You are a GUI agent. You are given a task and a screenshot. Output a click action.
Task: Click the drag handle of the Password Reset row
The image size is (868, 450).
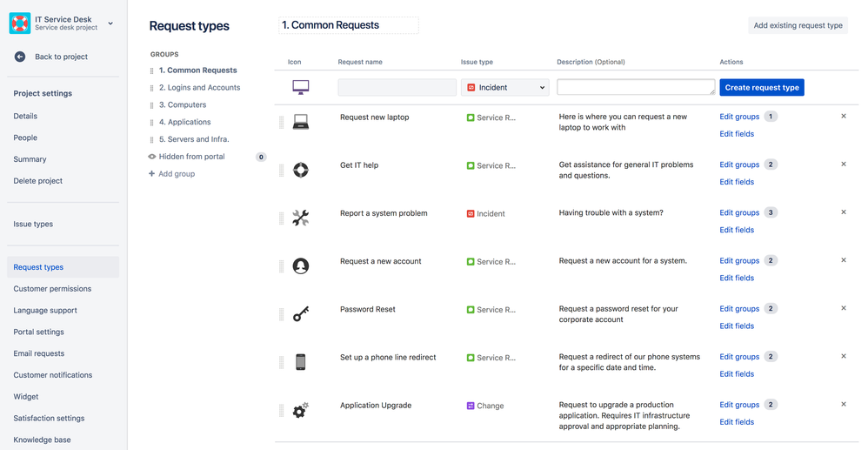(x=281, y=314)
